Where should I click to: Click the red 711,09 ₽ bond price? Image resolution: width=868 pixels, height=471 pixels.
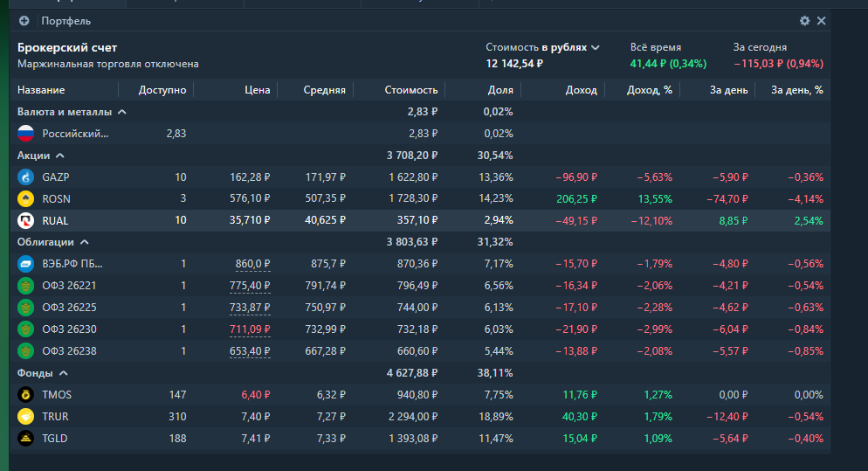(x=250, y=329)
